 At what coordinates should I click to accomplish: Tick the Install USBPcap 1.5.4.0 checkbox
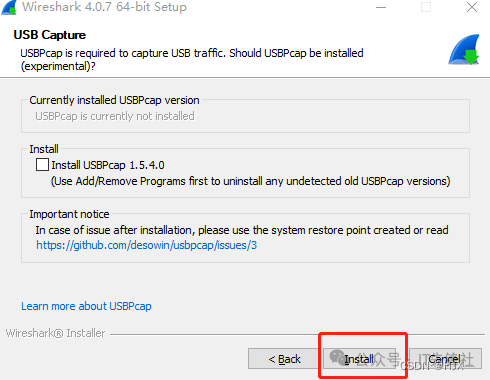42,165
